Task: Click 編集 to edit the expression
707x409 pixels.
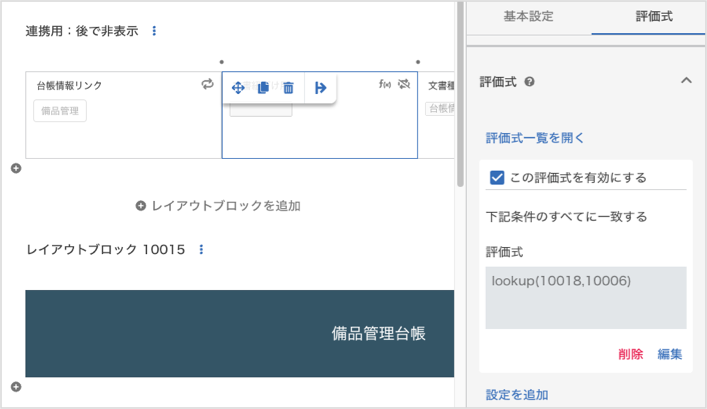Action: pyautogui.click(x=670, y=354)
